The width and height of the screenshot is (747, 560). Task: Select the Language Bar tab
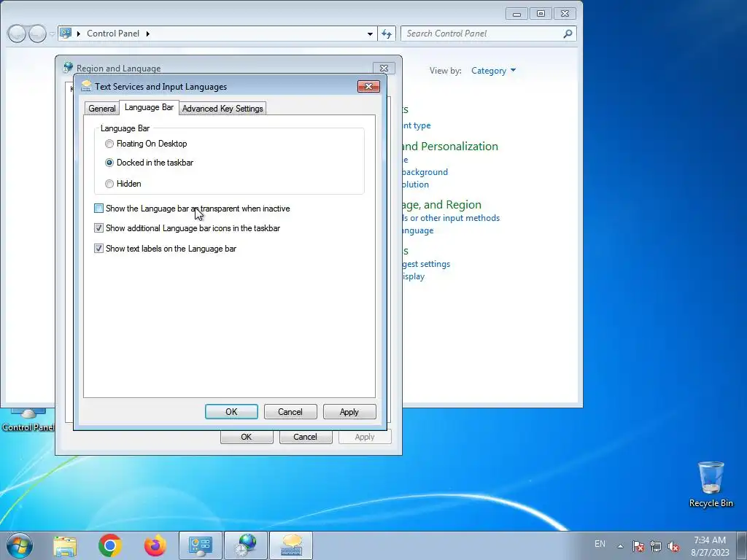149,108
